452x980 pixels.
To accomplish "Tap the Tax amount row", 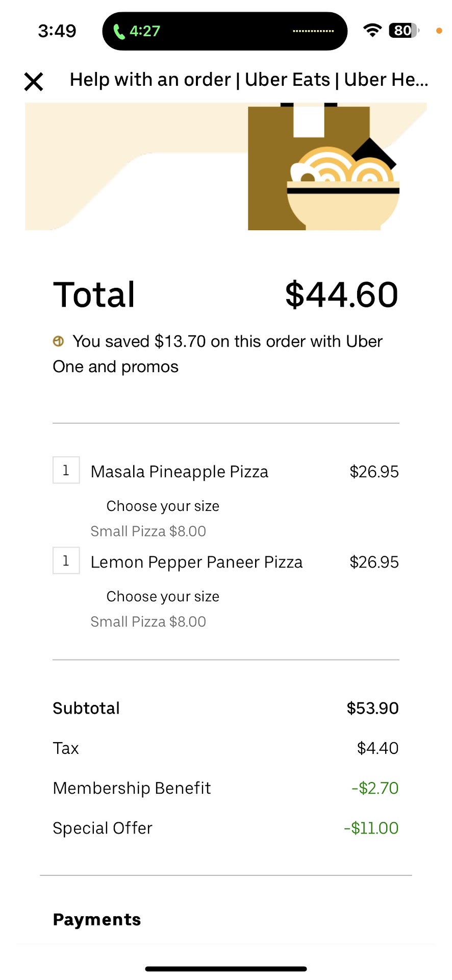I will 225,748.
